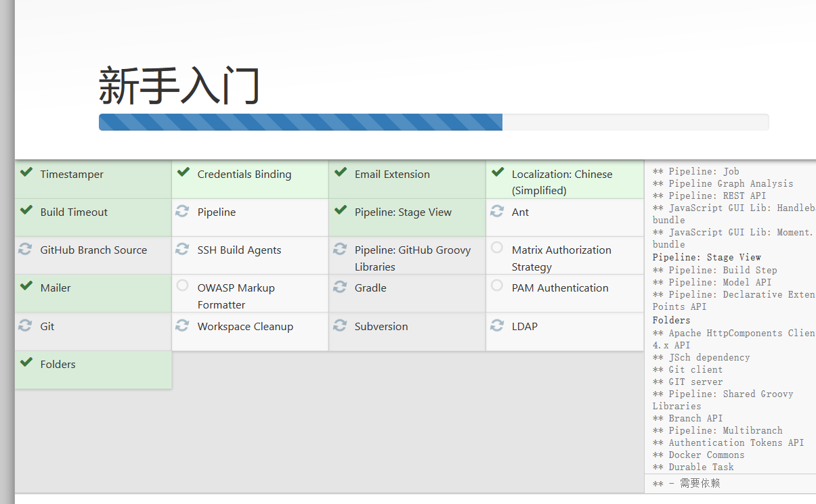
Task: Click the checkmark icon next to Build Timeout
Action: 26,210
